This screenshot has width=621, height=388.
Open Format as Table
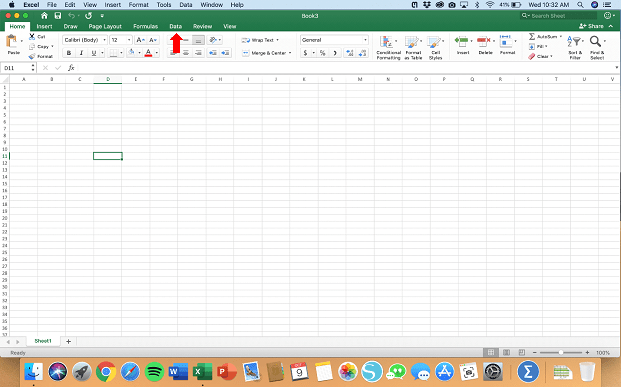point(413,48)
